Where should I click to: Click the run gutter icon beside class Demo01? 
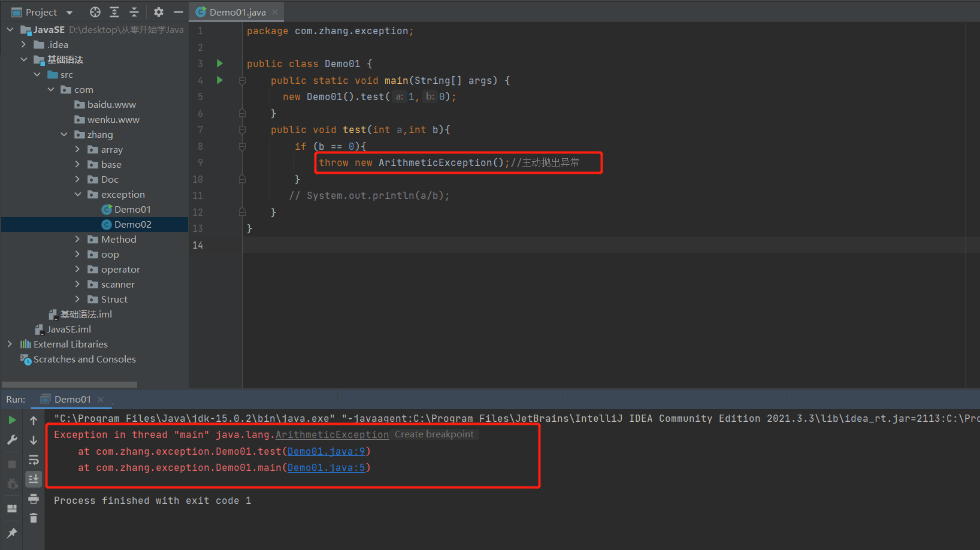pyautogui.click(x=220, y=64)
